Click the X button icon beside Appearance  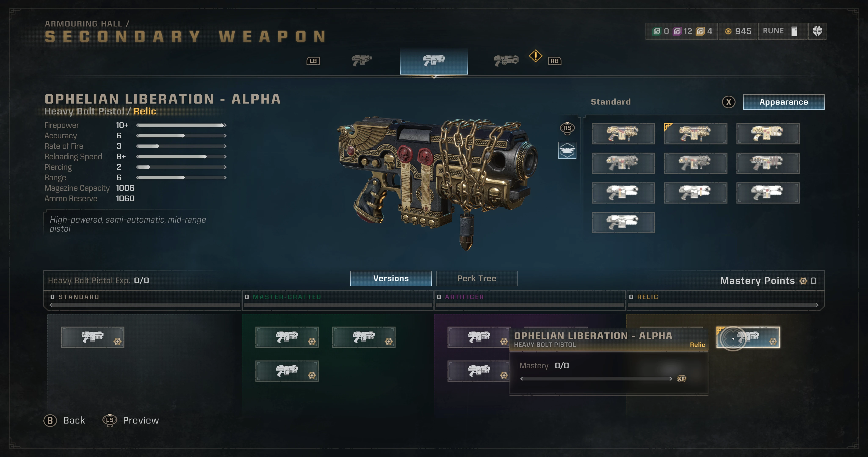pyautogui.click(x=728, y=102)
